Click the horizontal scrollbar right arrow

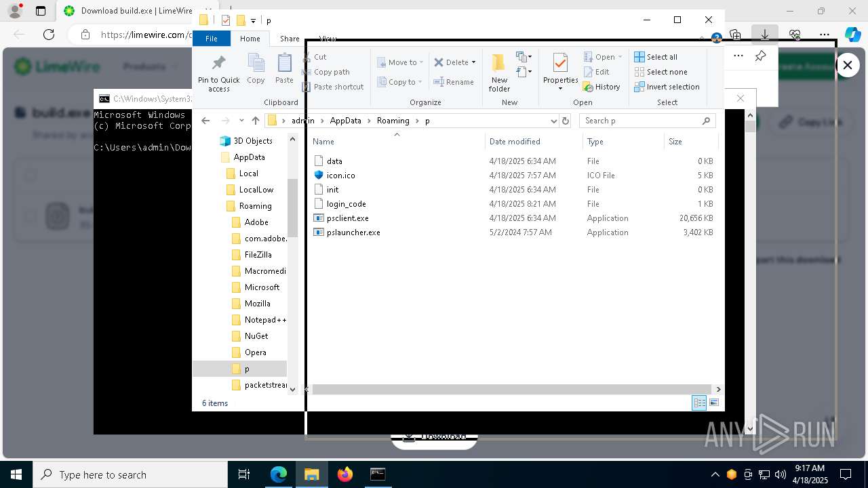(x=718, y=390)
